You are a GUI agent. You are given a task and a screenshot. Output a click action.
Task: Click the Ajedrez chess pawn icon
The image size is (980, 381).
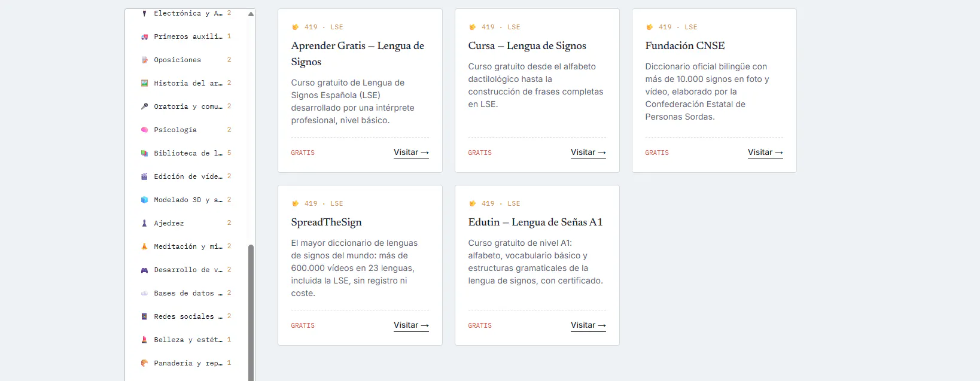pos(144,223)
